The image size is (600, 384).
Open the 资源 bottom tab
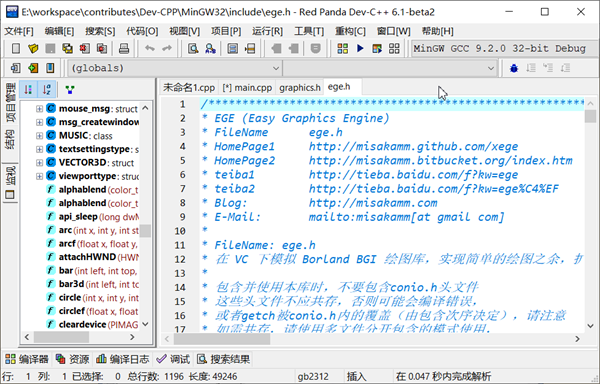[x=72, y=359]
